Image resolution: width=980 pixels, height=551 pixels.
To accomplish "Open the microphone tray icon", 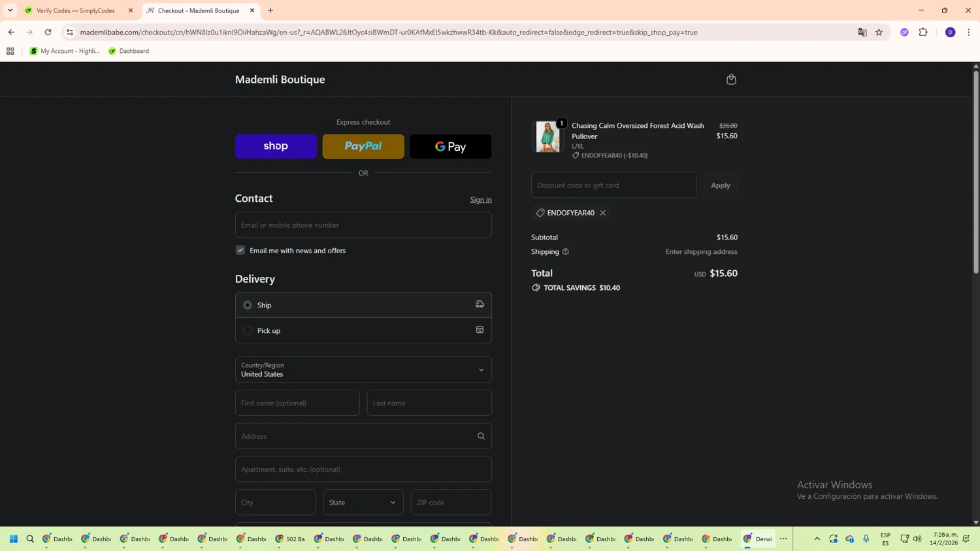I will [x=866, y=539].
